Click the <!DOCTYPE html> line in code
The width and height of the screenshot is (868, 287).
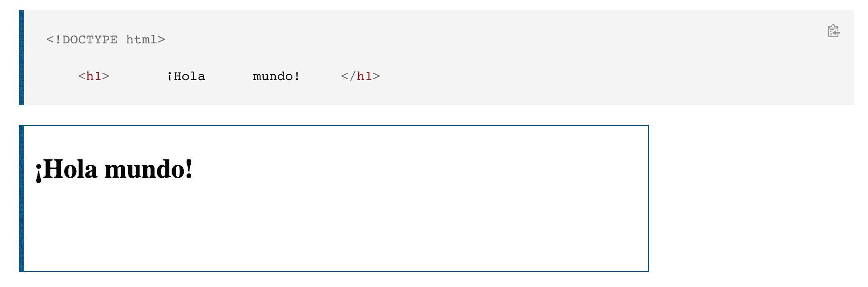click(x=106, y=40)
